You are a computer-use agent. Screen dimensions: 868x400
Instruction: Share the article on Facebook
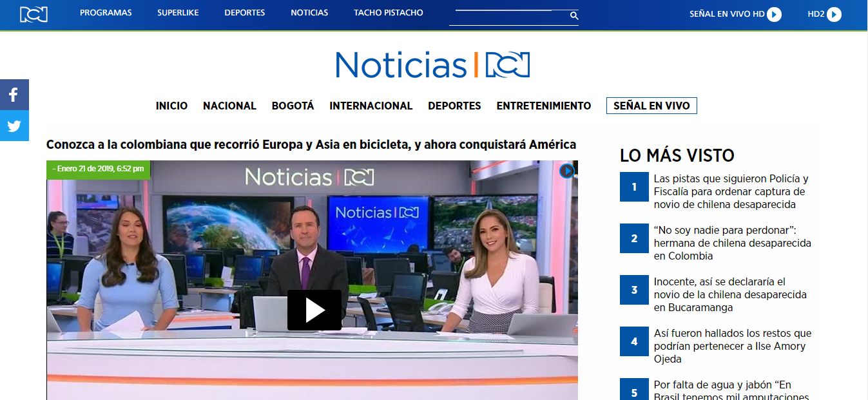[14, 95]
